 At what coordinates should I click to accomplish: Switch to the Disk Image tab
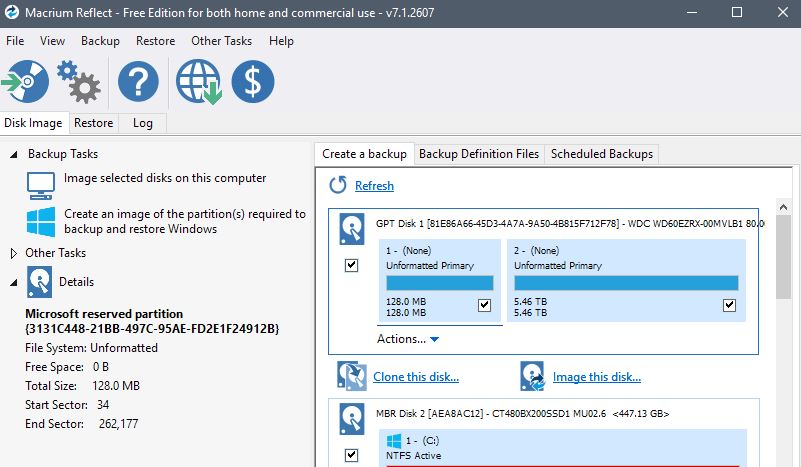[x=34, y=123]
